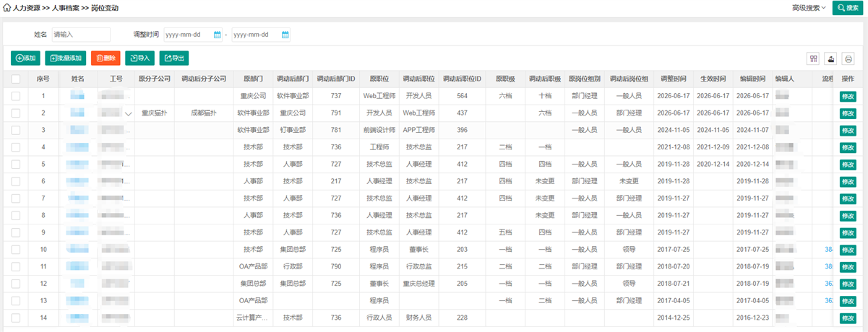Expand the 高级搜索 advanced search dropdown
Screen dimensions: 868x332
(809, 8)
